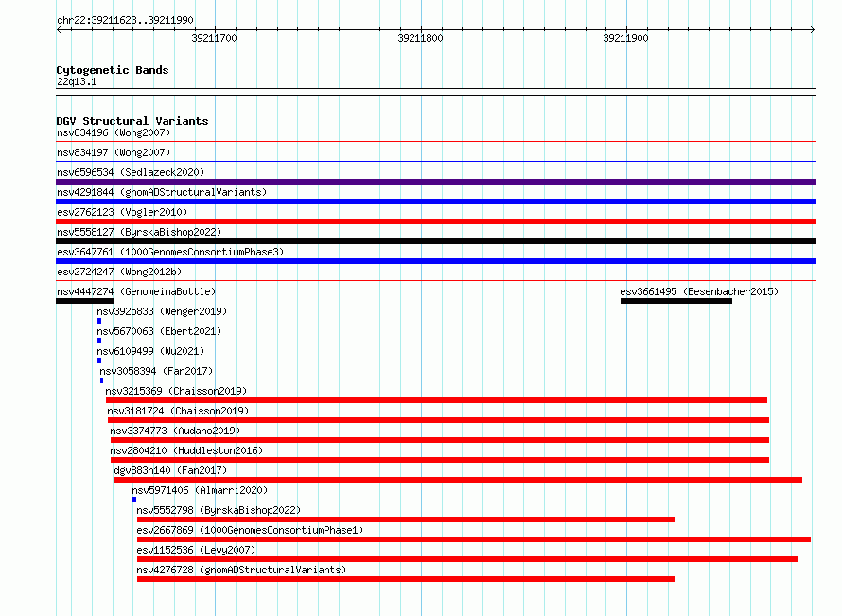Open the first-listed nsv5558127 (ByrskaBishop2022) label
This screenshot has height=616, width=842.
pyautogui.click(x=139, y=232)
